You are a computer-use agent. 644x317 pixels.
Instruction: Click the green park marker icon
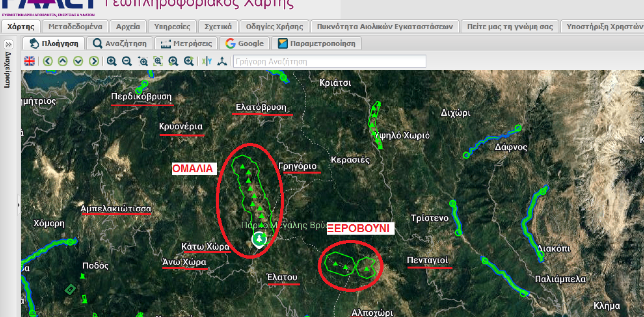[259, 239]
